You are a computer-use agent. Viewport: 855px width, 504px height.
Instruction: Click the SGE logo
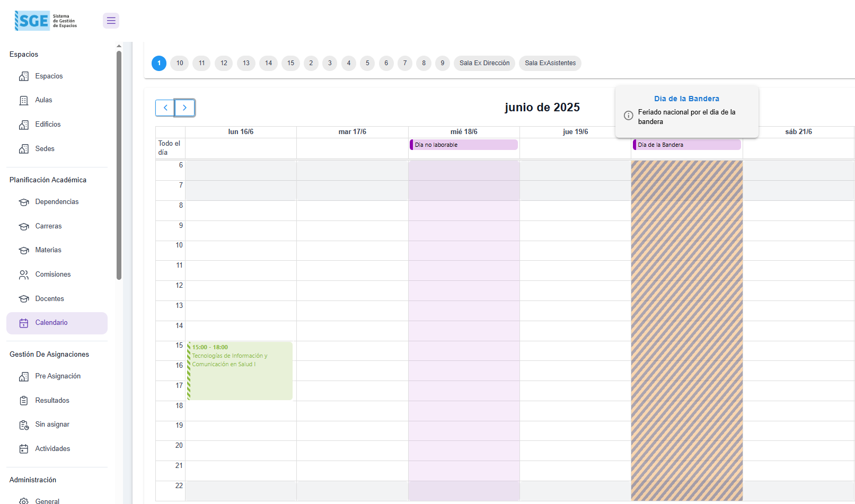pos(46,21)
